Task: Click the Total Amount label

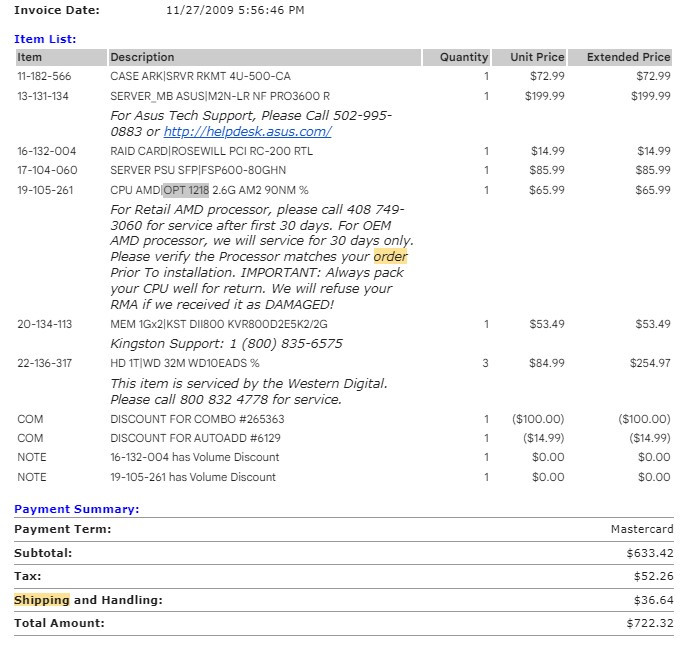Action: pyautogui.click(x=59, y=624)
